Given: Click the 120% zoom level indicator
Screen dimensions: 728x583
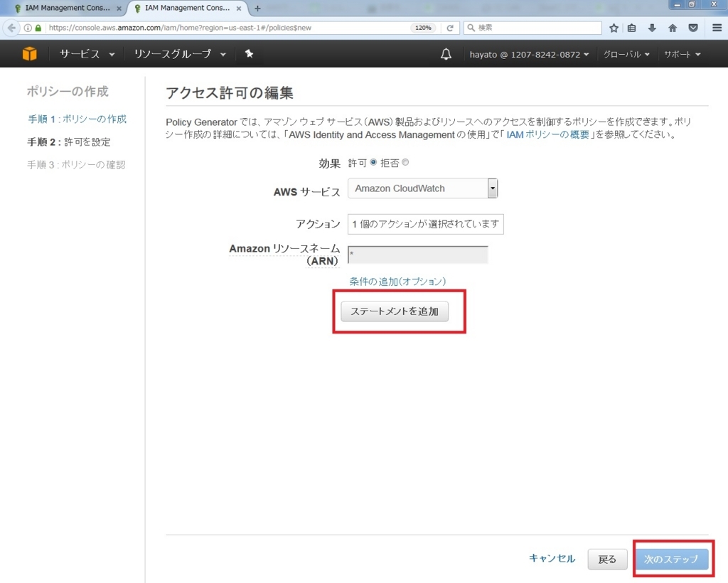Looking at the screenshot, I should 423,28.
